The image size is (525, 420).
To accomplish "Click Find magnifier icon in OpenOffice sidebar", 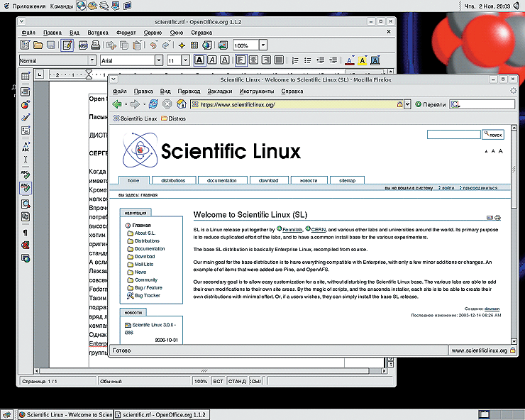I will click(26, 204).
